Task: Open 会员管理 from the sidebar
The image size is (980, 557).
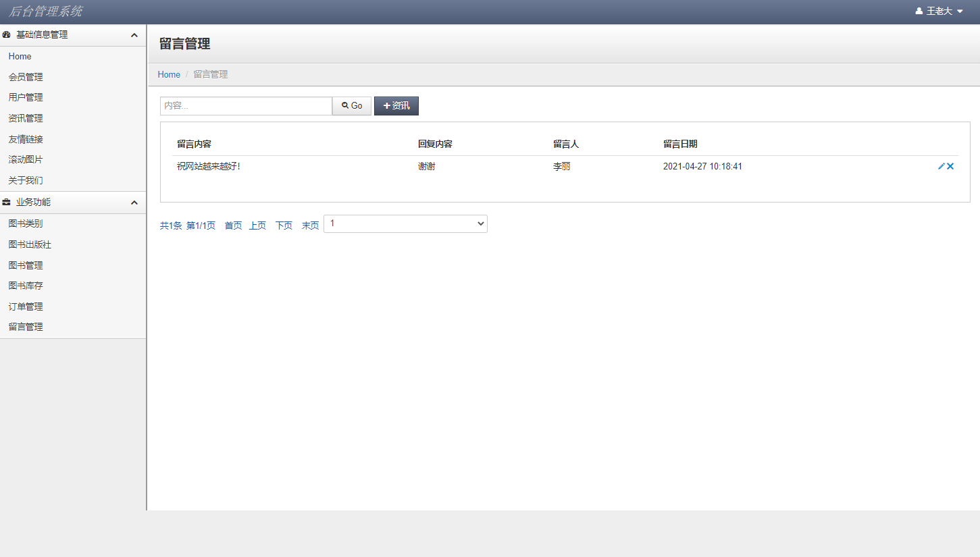Action: click(x=25, y=76)
